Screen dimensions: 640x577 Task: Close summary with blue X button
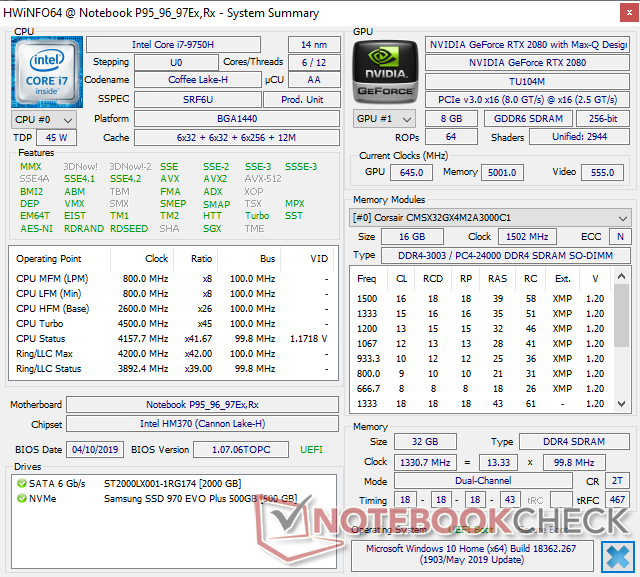point(618,557)
